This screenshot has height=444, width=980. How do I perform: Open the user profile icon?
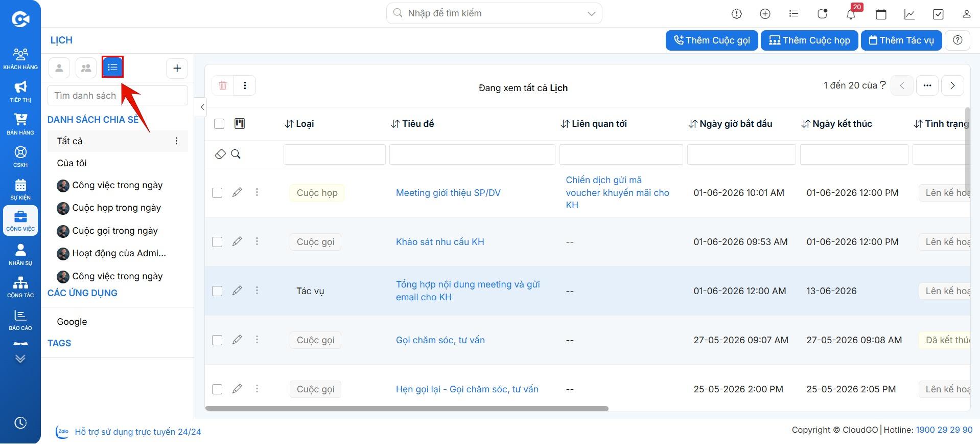click(966, 14)
